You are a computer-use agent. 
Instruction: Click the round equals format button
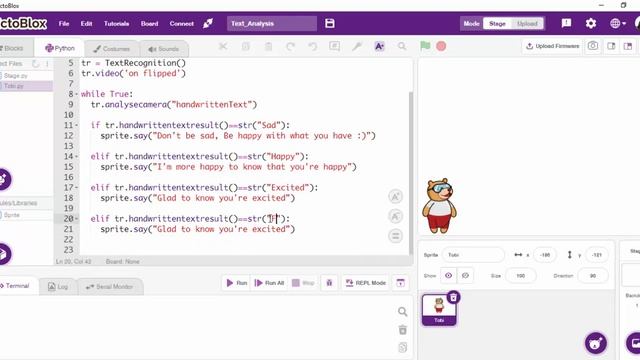click(395, 236)
